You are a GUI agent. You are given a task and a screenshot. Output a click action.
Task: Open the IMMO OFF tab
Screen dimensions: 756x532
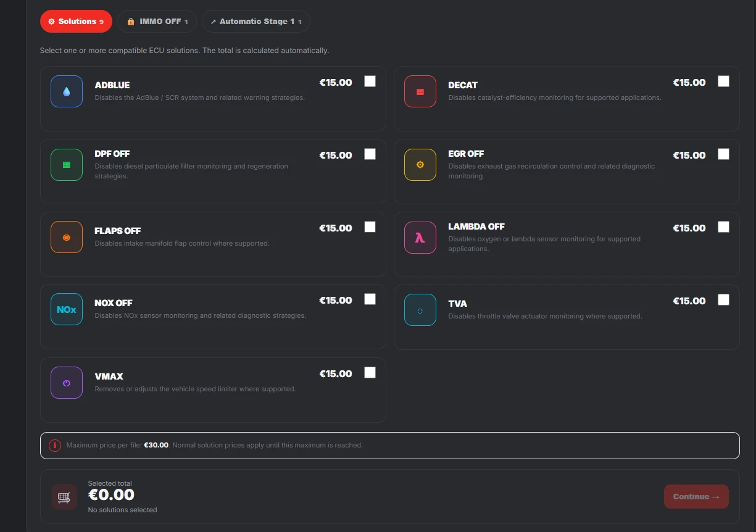click(157, 22)
